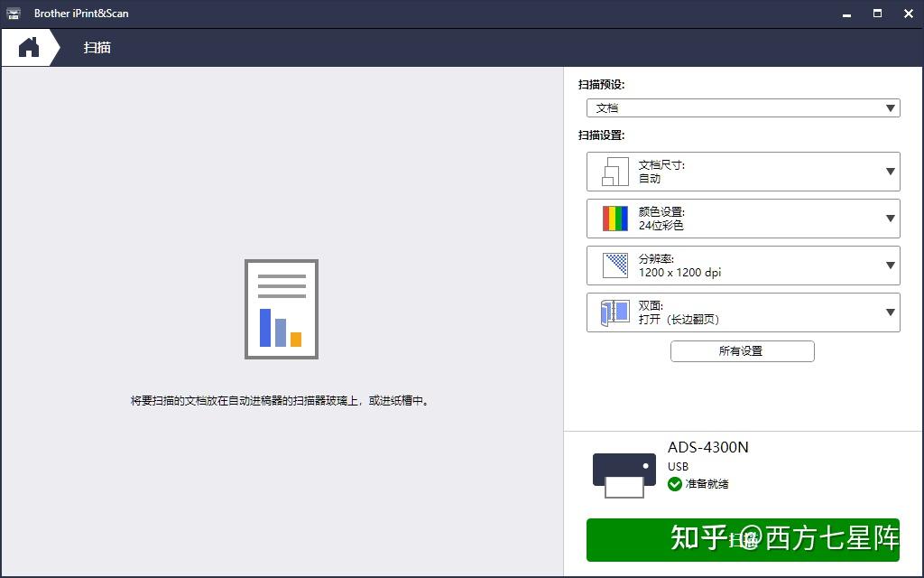Click the document size page icon
The width and height of the screenshot is (924, 578).
point(613,171)
